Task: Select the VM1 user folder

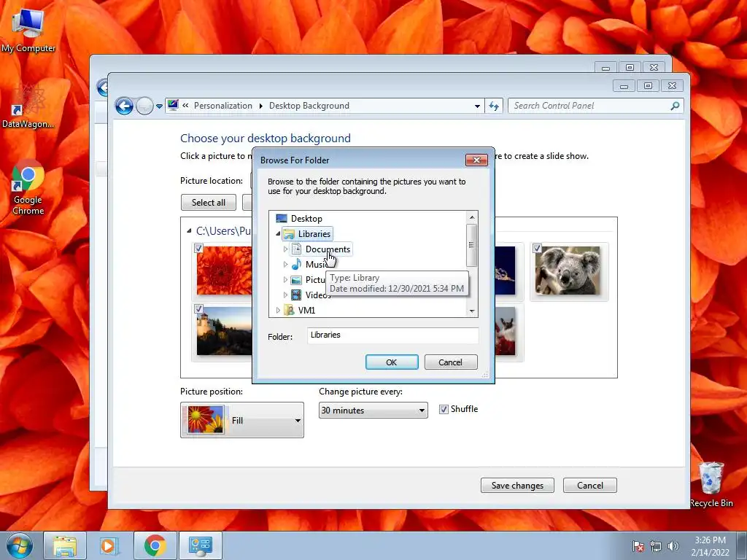Action: click(306, 310)
